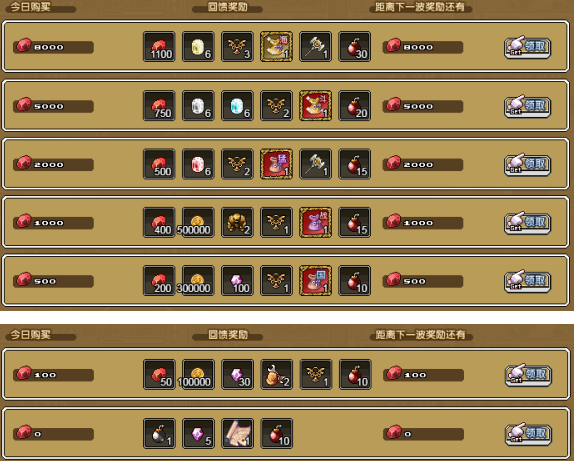The height and width of the screenshot is (461, 574).
Task: Click the 8000 today's purchase progress bar
Action: tap(53, 47)
